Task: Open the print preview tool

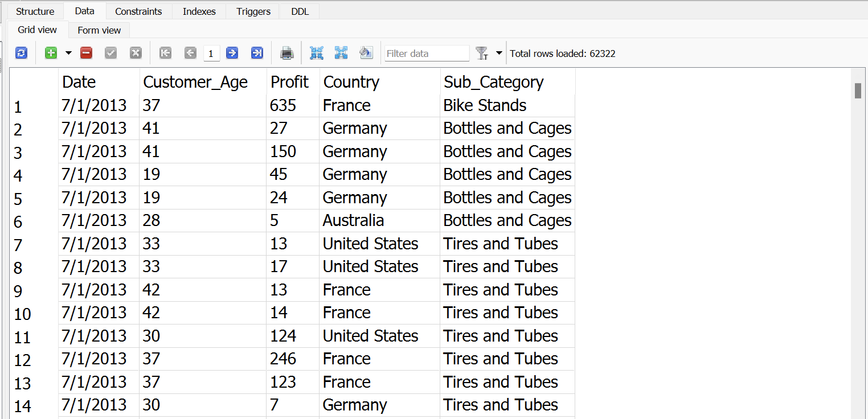Action: click(286, 52)
